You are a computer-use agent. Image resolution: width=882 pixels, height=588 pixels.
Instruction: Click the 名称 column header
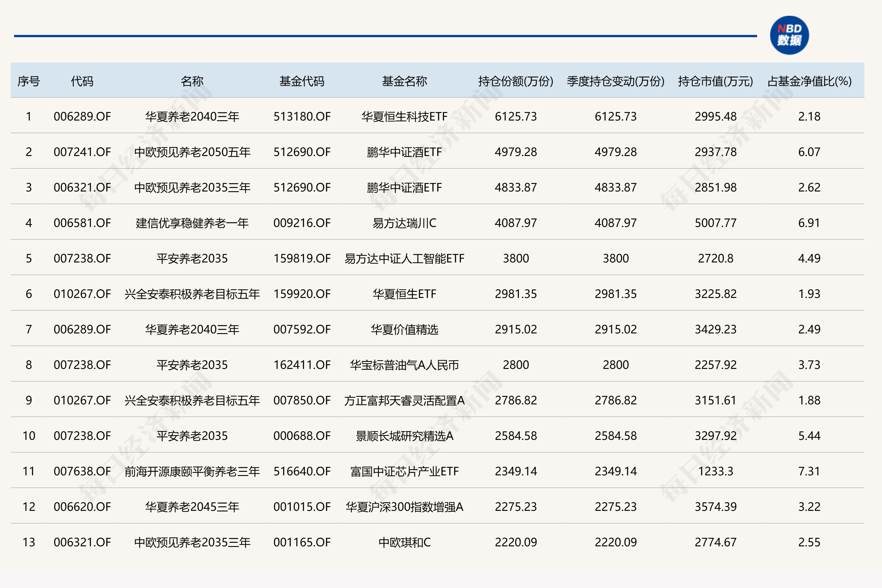[x=192, y=81]
